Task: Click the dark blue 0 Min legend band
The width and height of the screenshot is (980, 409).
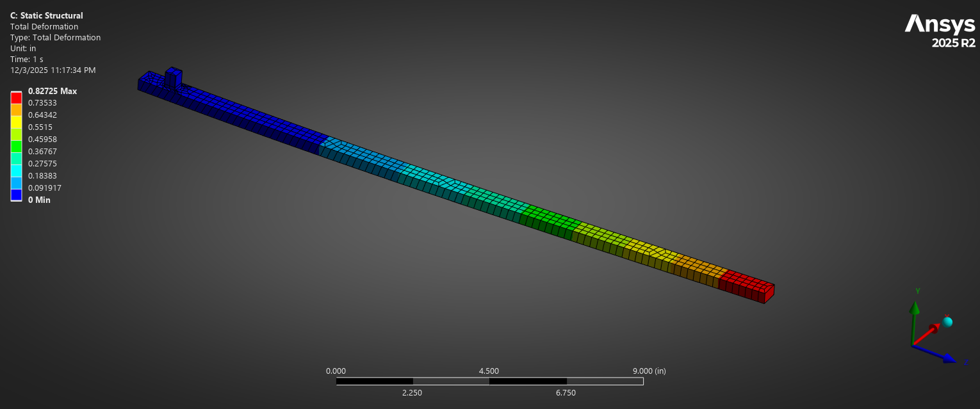Action: pyautogui.click(x=16, y=195)
